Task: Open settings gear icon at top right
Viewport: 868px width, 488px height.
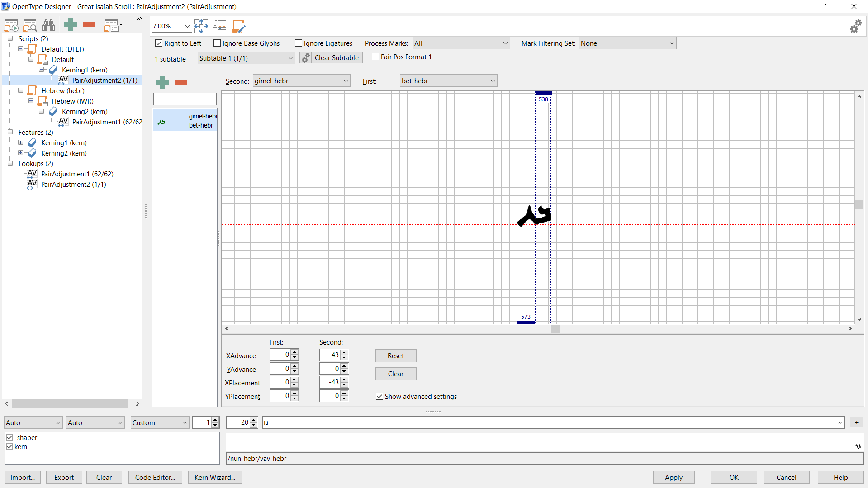Action: [x=855, y=27]
